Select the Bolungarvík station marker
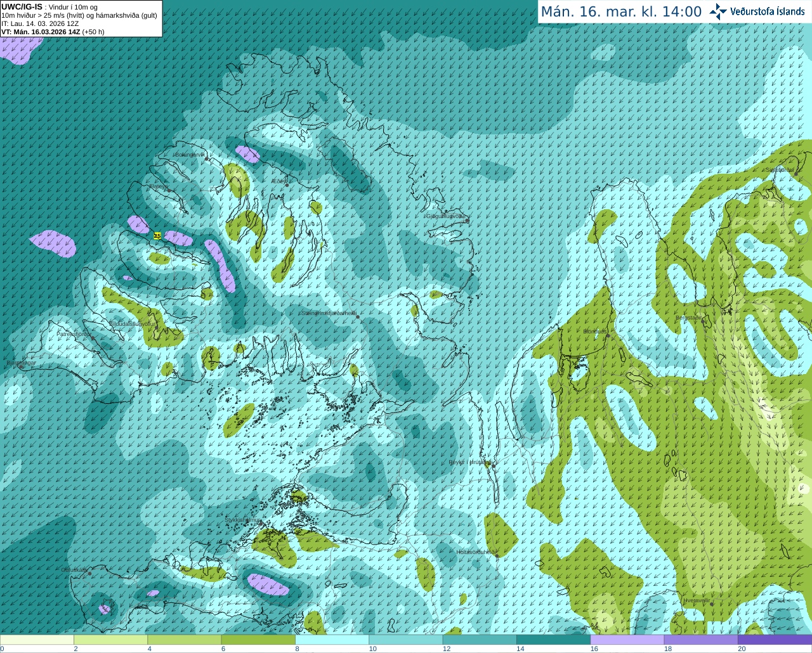The image size is (812, 653). pos(207,159)
